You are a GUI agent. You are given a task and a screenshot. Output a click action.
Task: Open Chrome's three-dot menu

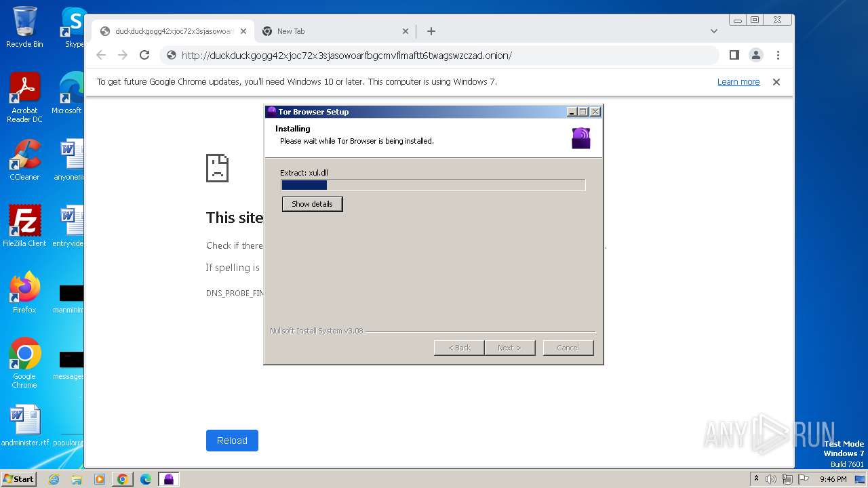[x=778, y=56]
